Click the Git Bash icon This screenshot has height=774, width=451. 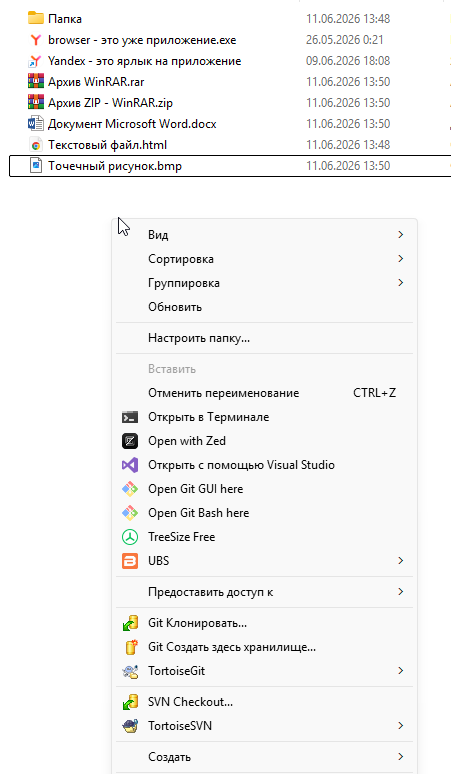pos(130,513)
